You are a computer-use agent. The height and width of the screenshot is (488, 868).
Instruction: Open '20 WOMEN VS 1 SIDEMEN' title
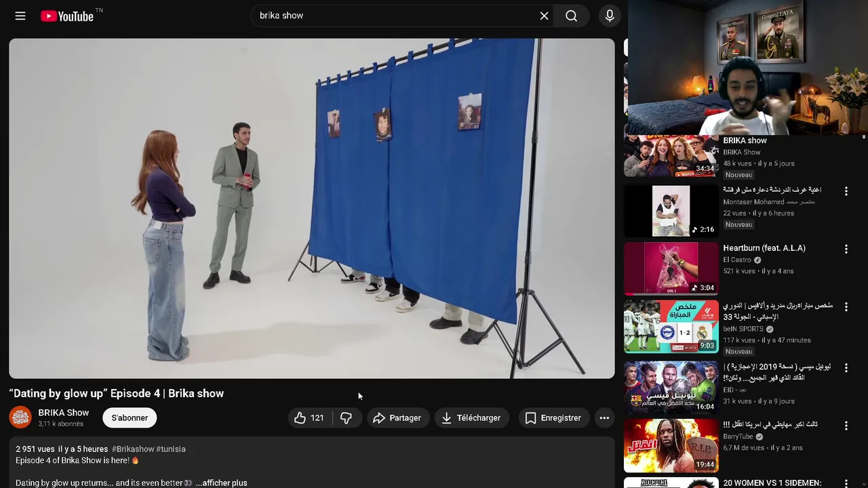(772, 483)
